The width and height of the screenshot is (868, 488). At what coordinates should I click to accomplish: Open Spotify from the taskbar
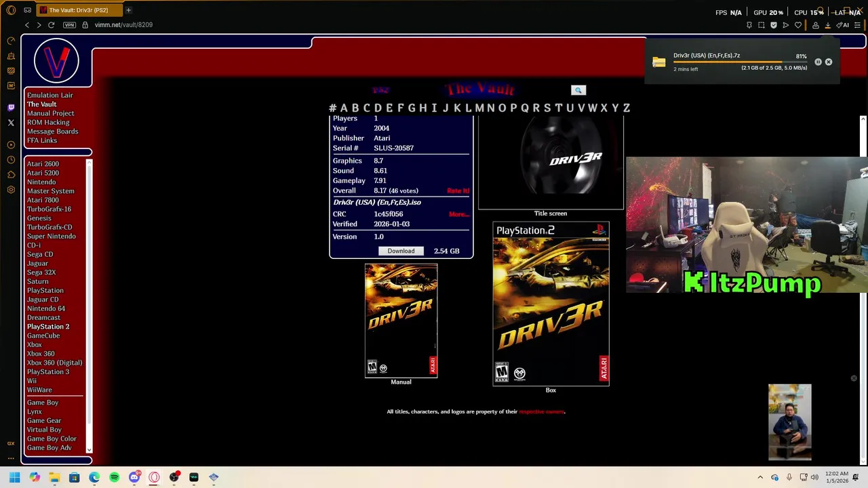tap(114, 477)
